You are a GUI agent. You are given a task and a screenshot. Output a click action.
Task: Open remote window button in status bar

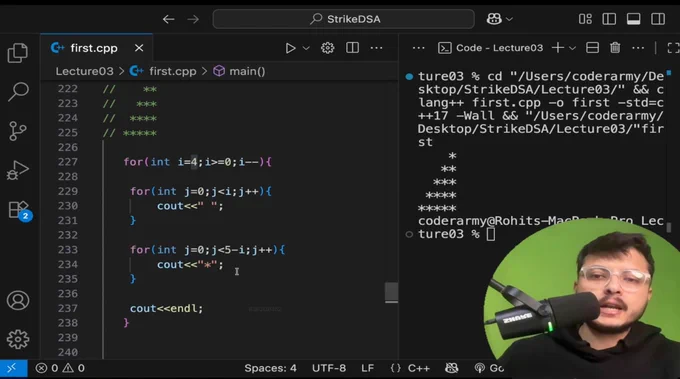(x=13, y=368)
